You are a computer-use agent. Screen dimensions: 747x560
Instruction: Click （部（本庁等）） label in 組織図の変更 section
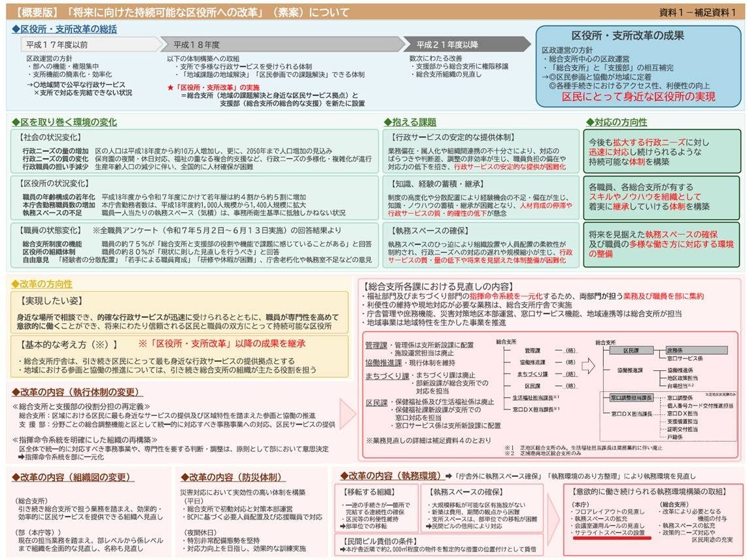[37, 533]
